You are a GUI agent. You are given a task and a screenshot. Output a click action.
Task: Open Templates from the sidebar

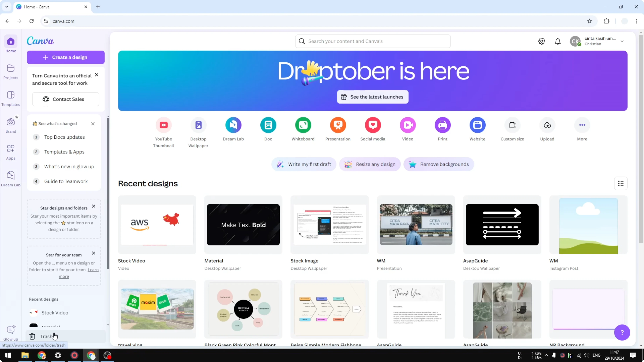click(x=10, y=99)
